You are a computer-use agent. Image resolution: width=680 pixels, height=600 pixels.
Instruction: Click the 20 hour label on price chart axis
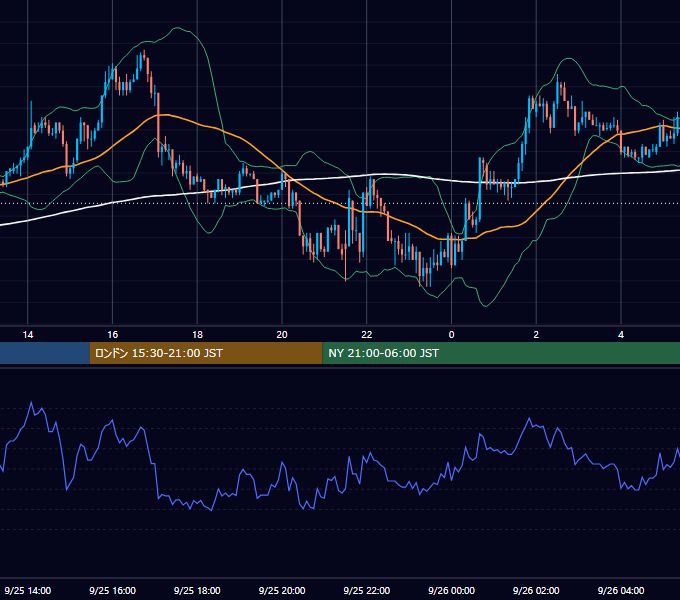pos(282,335)
